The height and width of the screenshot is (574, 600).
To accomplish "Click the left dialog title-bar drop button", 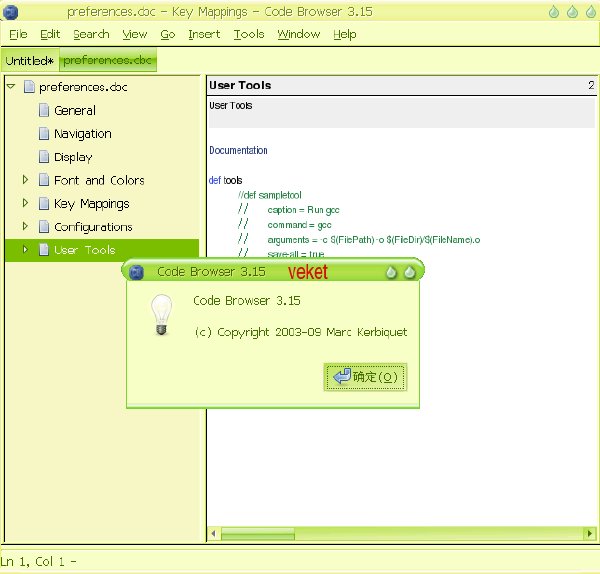I will click(x=391, y=272).
